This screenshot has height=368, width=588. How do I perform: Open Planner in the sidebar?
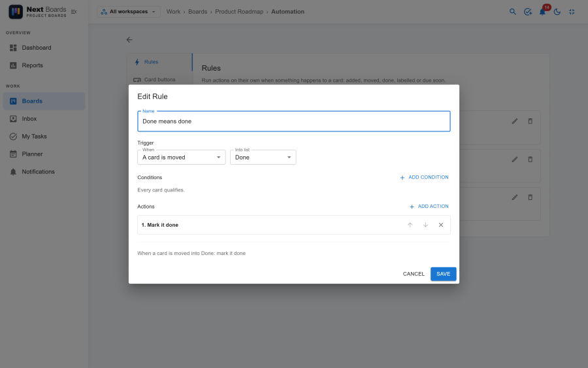(x=44, y=154)
